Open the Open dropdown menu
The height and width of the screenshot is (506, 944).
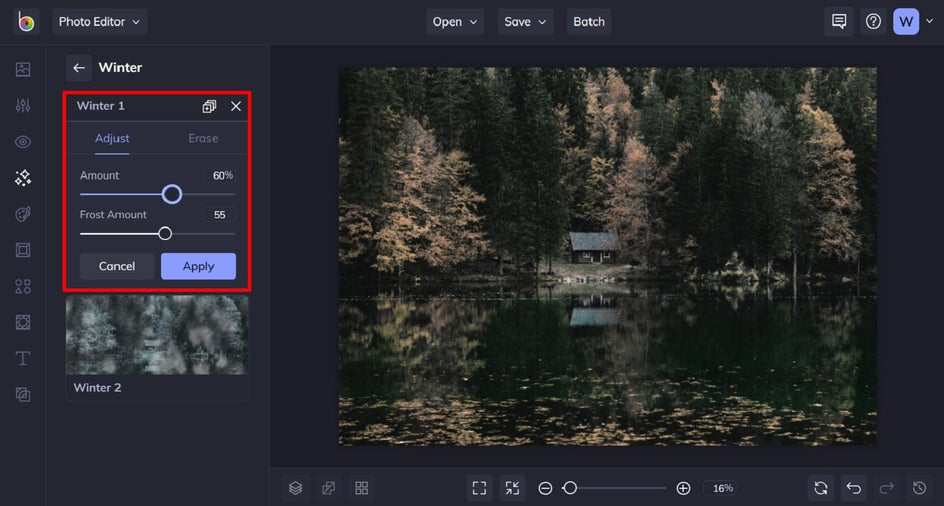pyautogui.click(x=455, y=22)
